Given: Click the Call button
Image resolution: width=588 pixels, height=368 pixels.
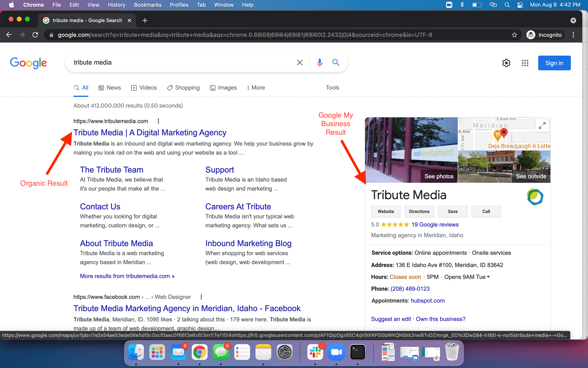Looking at the screenshot, I should coord(486,211).
